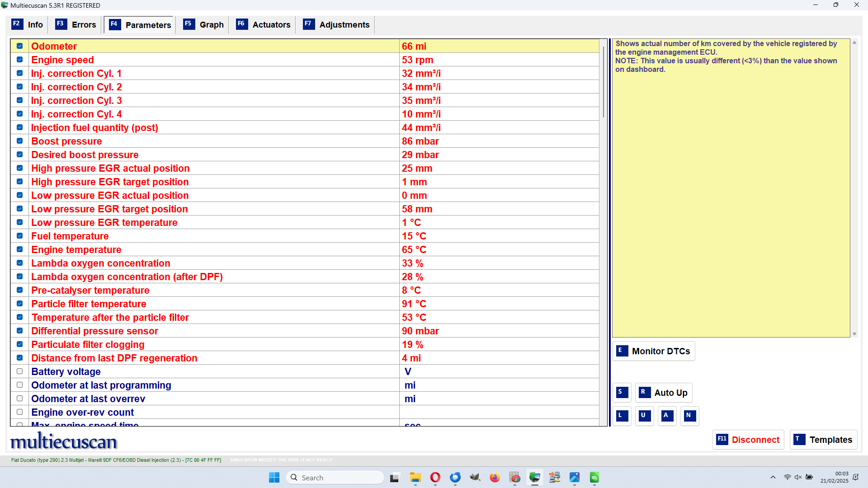Show hidden system tray icons chevron
The image size is (868, 488).
773,478
